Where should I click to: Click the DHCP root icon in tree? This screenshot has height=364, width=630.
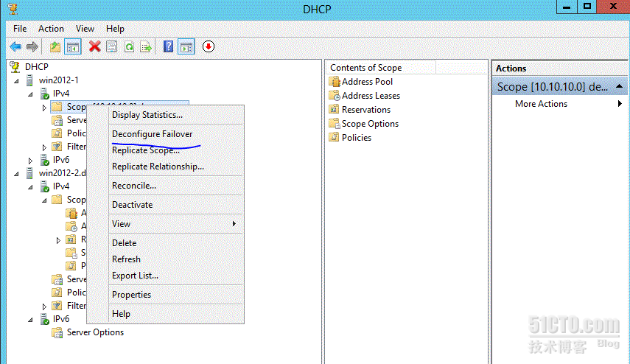(x=15, y=67)
